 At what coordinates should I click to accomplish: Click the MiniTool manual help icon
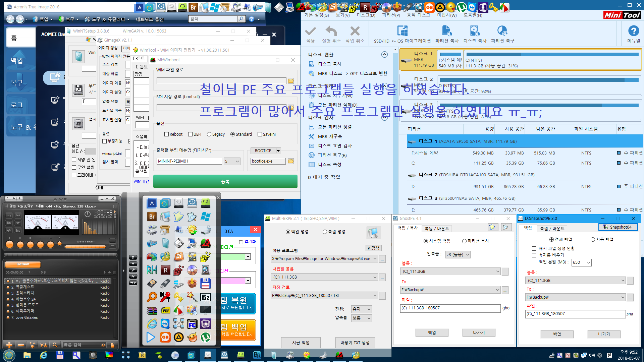pos(633,31)
